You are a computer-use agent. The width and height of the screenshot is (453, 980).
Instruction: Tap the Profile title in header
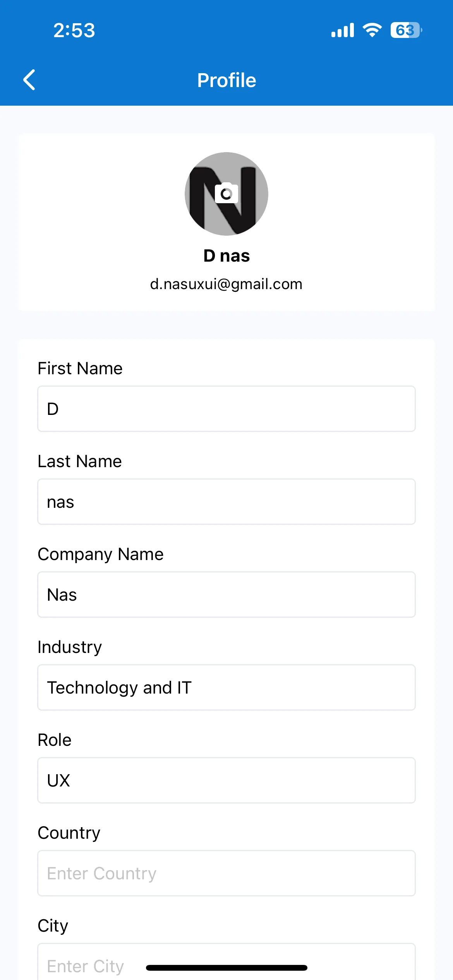226,80
